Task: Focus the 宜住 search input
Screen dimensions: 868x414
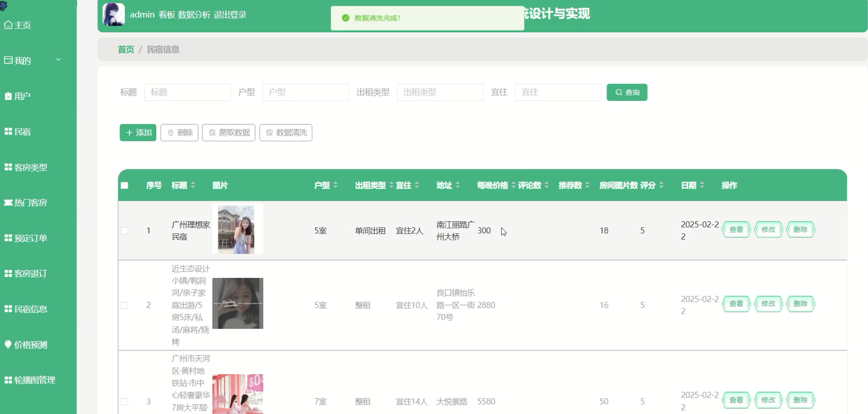Action: (558, 92)
